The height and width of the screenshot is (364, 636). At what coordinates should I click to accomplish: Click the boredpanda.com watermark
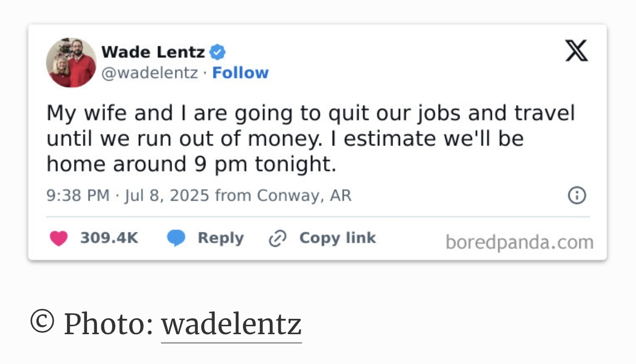click(x=519, y=242)
